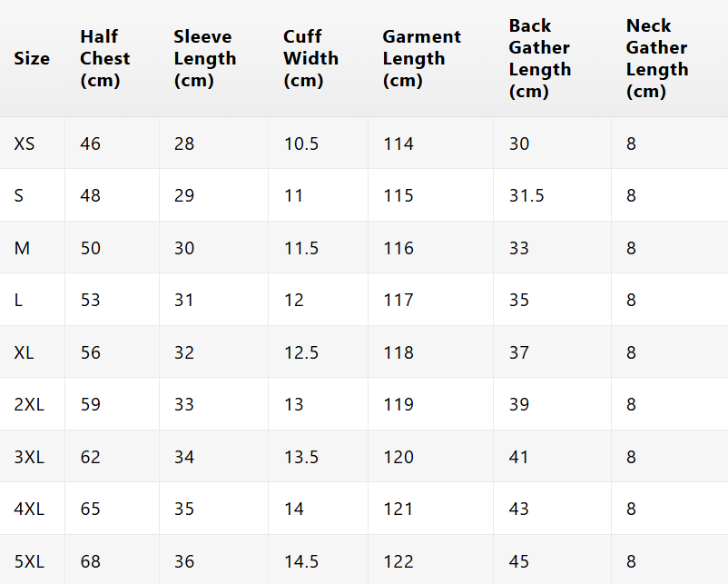This screenshot has height=584, width=728.
Task: Click the Sleeve Length column header
Action: [x=205, y=58]
